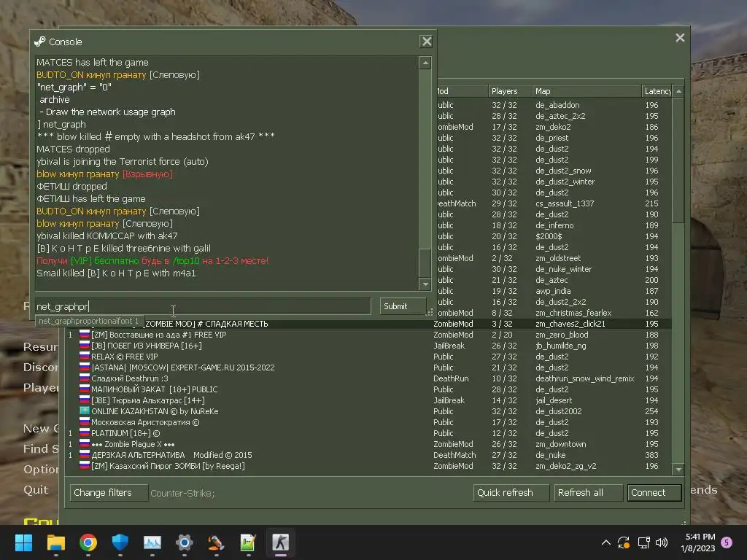Click the server list scroll-down arrow
The width and height of the screenshot is (747, 560).
(x=678, y=470)
